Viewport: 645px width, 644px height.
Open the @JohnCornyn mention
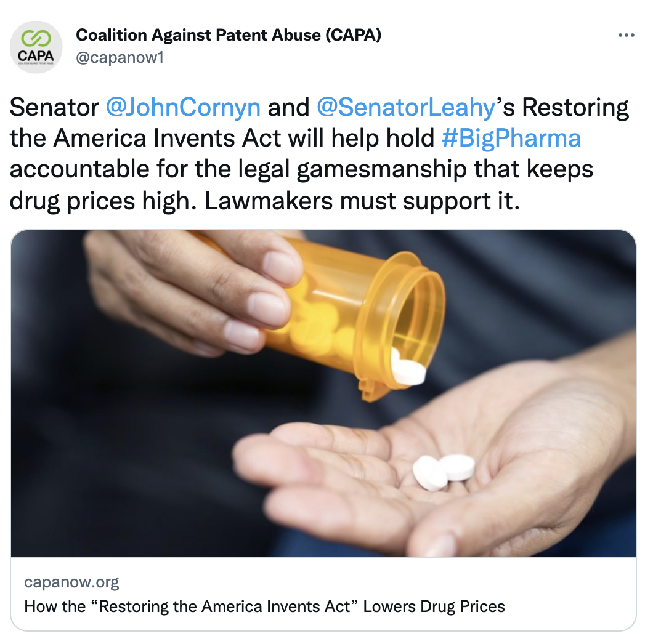(x=183, y=107)
